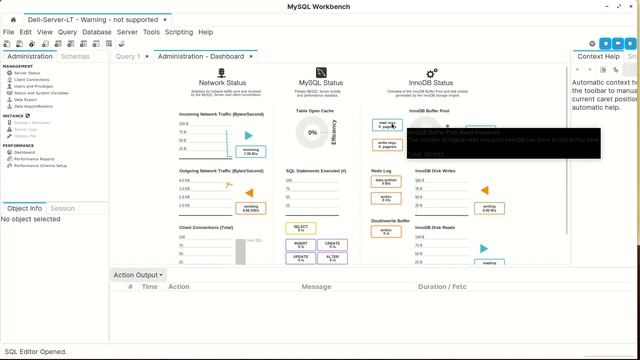Click the SELECT statements counter box
This screenshot has width=640, height=360.
[x=301, y=228]
